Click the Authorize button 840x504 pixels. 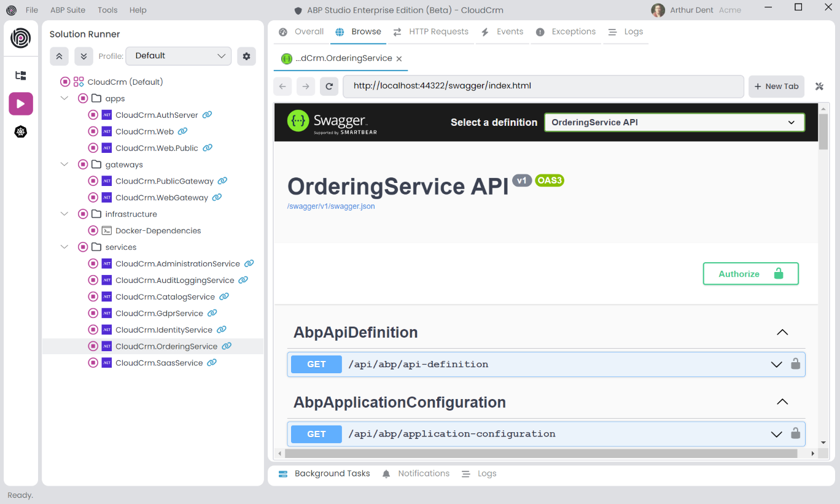(x=750, y=274)
